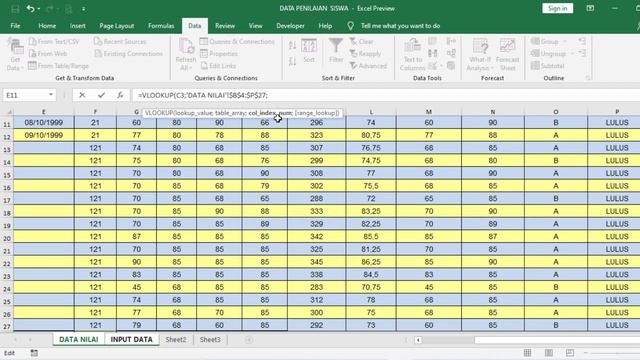Click From Table/Range
The image size is (640, 360).
58,66
